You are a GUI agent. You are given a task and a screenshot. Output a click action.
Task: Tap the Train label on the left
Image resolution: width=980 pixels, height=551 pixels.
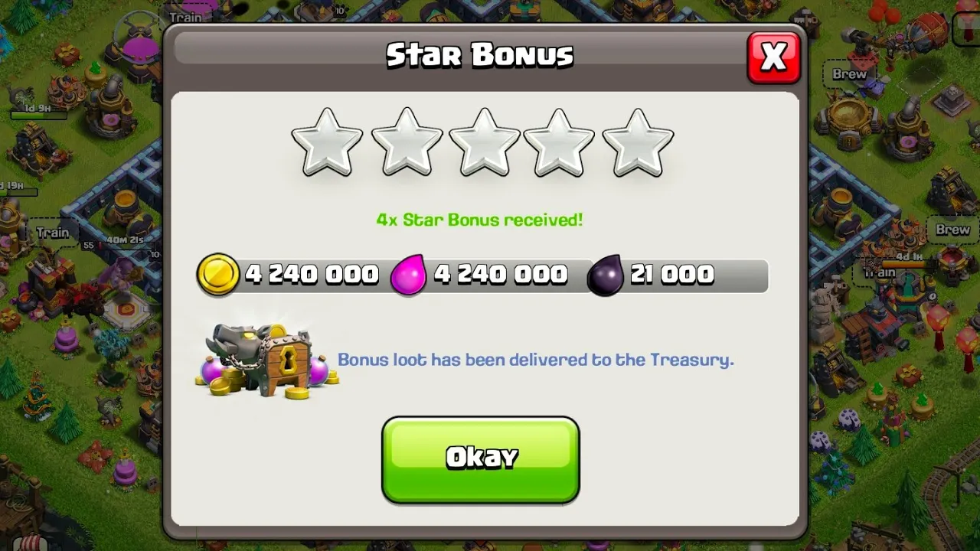(x=53, y=232)
